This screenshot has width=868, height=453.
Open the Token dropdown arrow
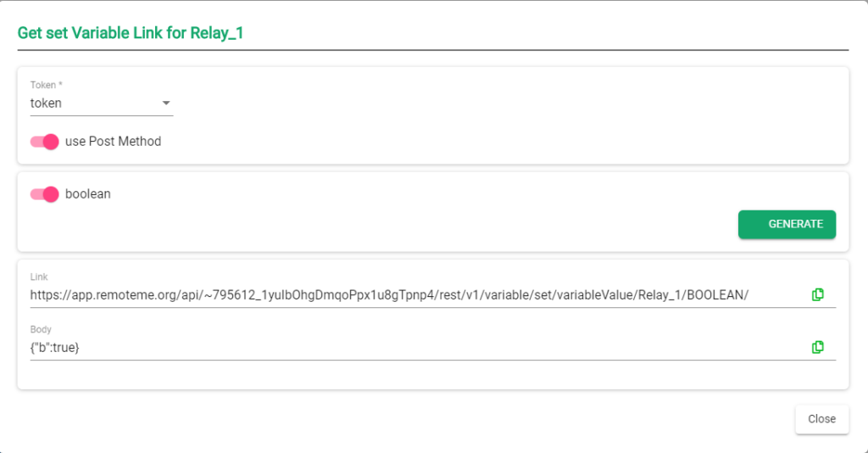pos(166,103)
